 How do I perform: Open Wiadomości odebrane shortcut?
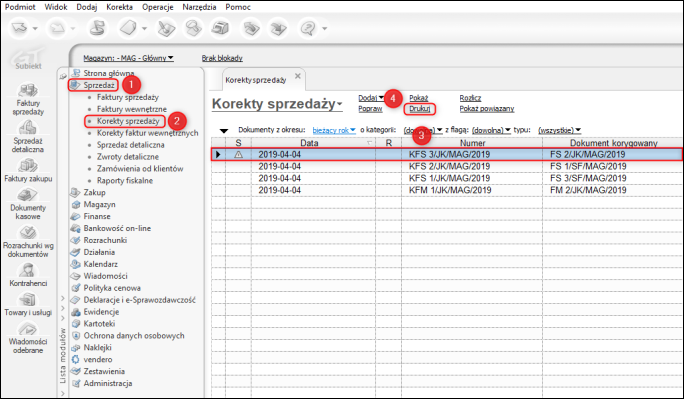[28, 338]
